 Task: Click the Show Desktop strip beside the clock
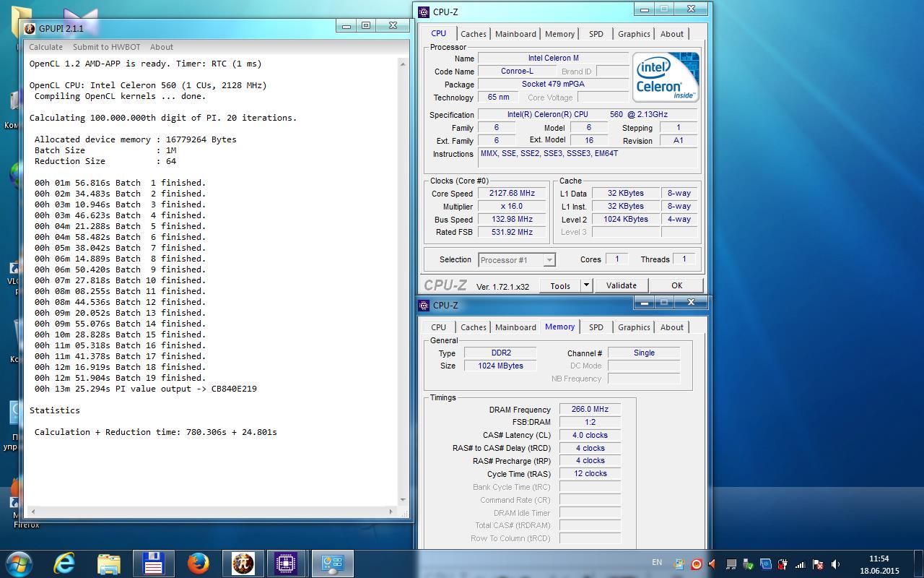click(919, 564)
